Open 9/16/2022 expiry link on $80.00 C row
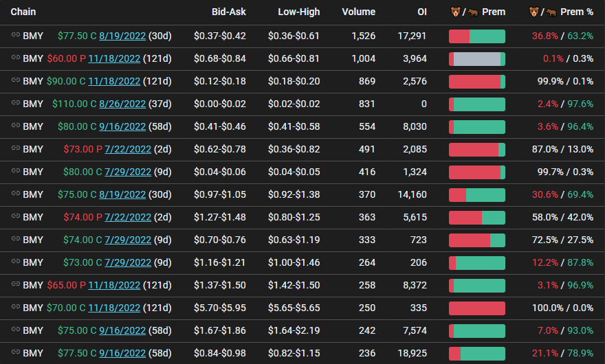This screenshot has height=364, width=605. [x=122, y=126]
